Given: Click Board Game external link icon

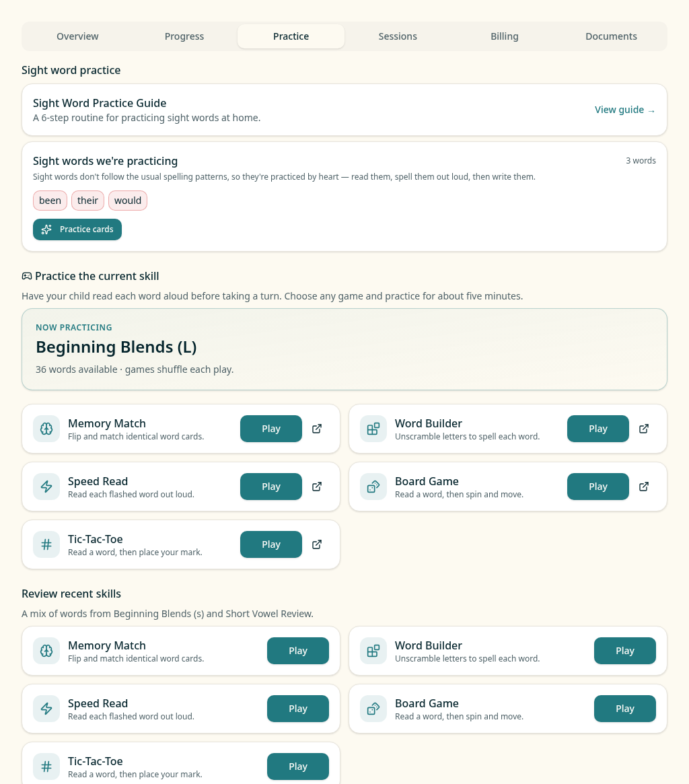Looking at the screenshot, I should 644,487.
